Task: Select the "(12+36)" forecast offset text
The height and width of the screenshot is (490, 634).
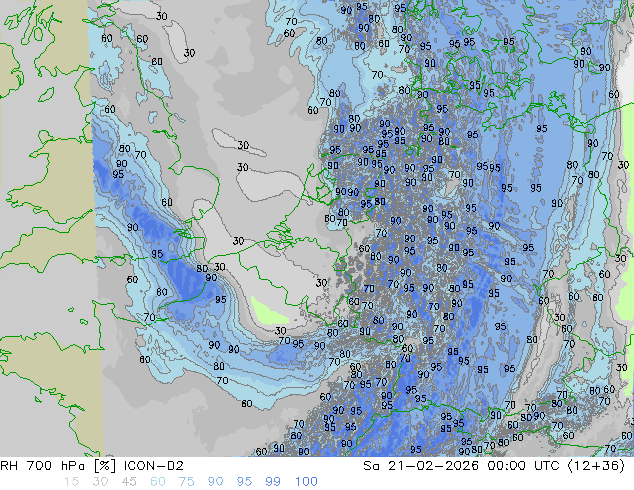Action: (x=596, y=466)
